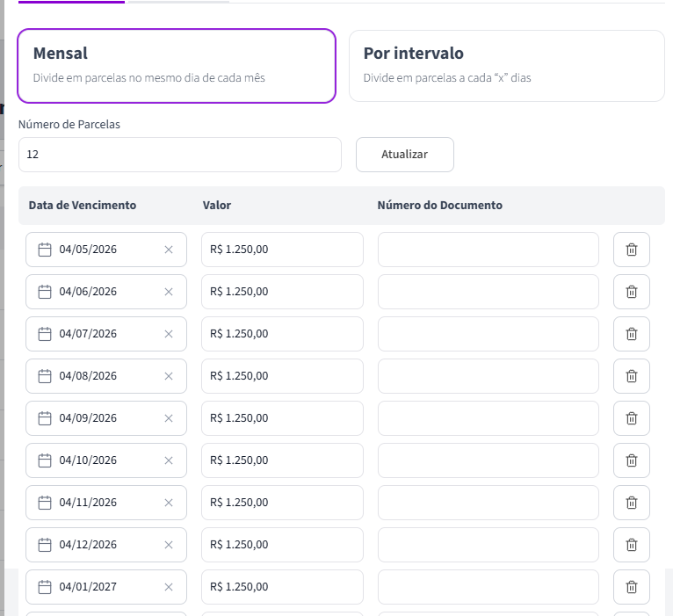Focus document number field for 04/07/2026
This screenshot has height=616, width=673.
click(488, 334)
